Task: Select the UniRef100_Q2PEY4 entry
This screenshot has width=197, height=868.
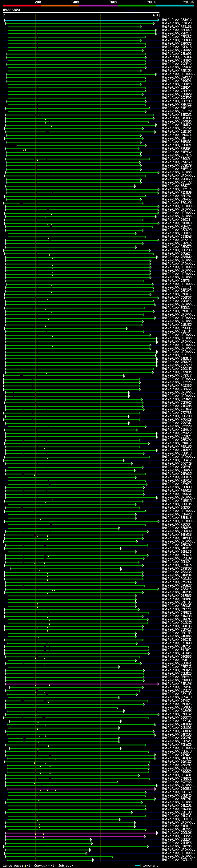Action: 177,88
